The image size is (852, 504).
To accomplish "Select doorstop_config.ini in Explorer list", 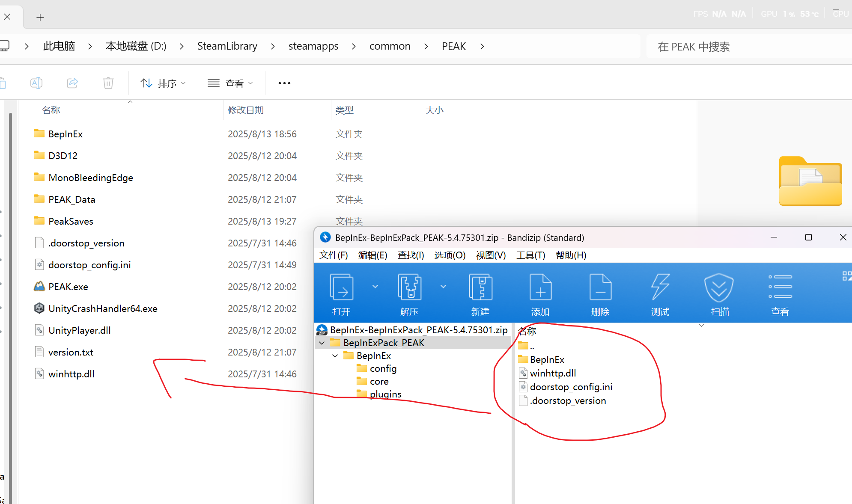I will click(89, 265).
